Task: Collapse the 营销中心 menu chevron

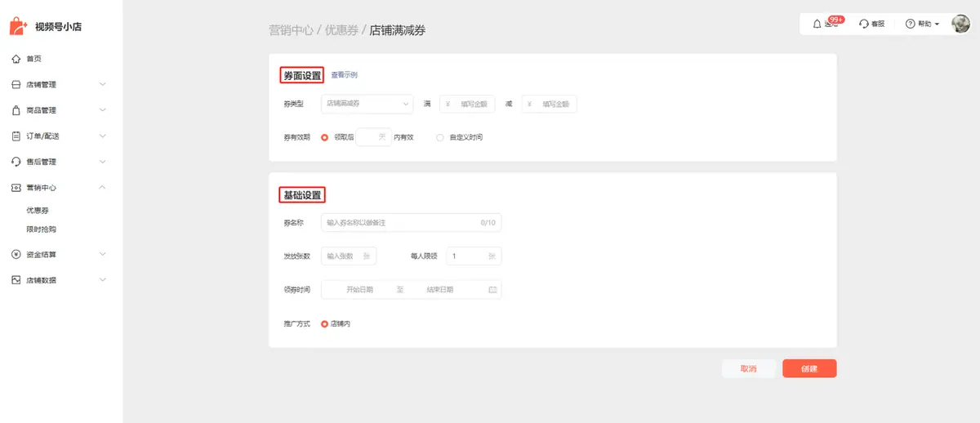Action: click(x=102, y=187)
